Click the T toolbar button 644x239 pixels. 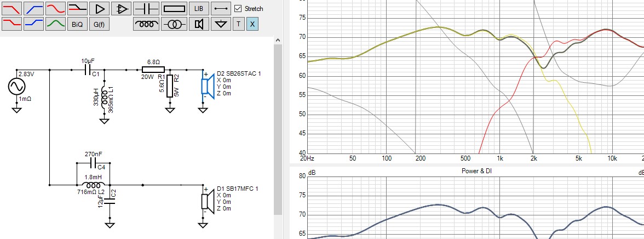[x=239, y=24]
